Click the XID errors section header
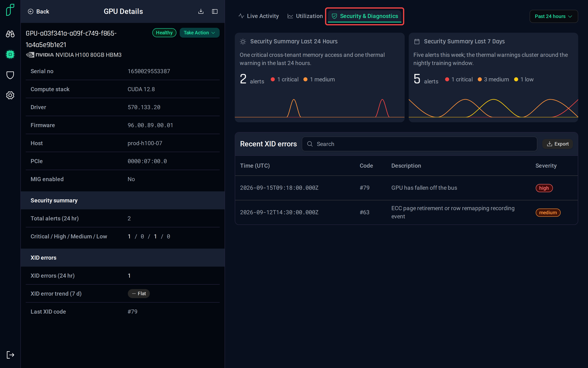 123,258
